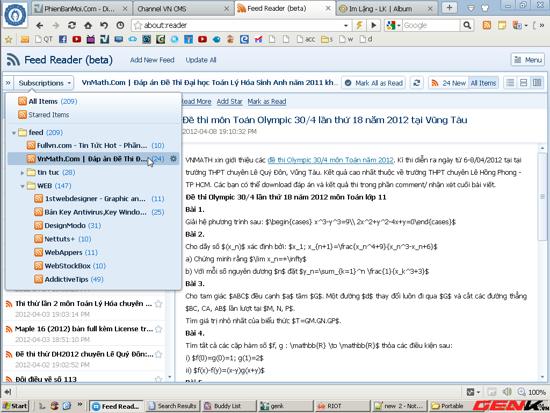Click the feed list scroll down arrow
Screen dimensions: 550x413
[170, 377]
